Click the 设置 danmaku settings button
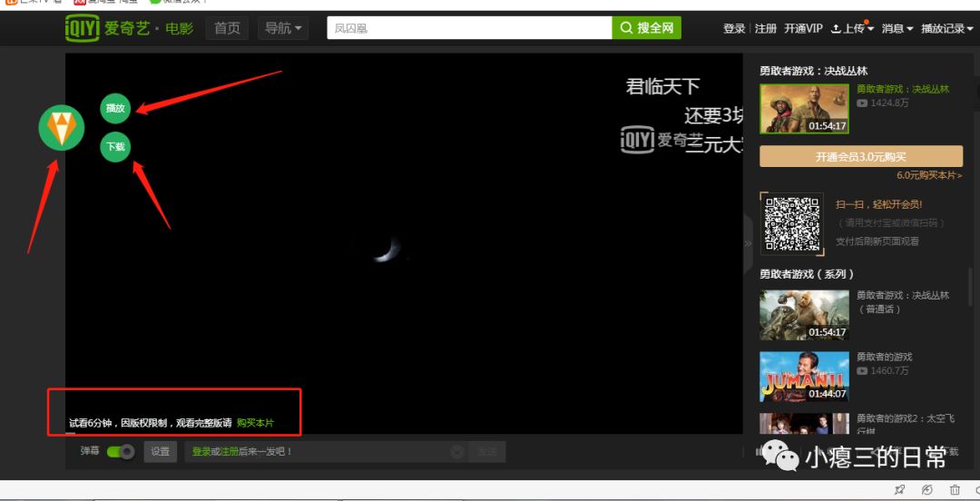The image size is (980, 501). 160,452
